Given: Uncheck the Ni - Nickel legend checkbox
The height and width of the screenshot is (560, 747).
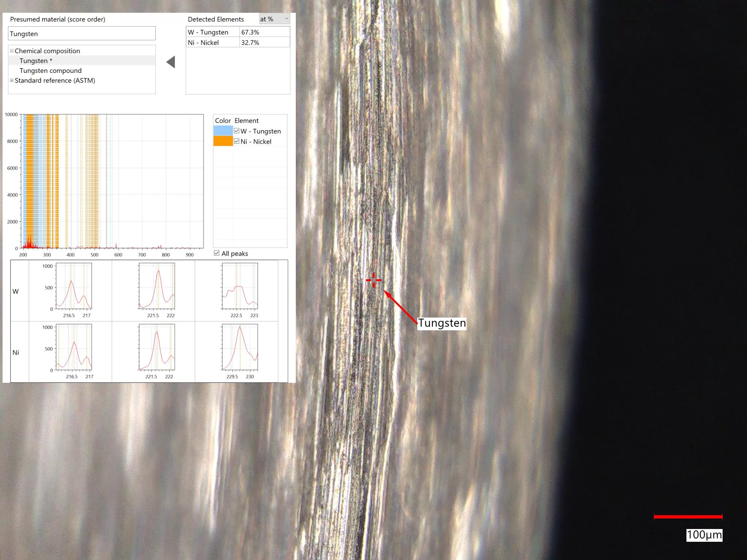Looking at the screenshot, I should [237, 141].
